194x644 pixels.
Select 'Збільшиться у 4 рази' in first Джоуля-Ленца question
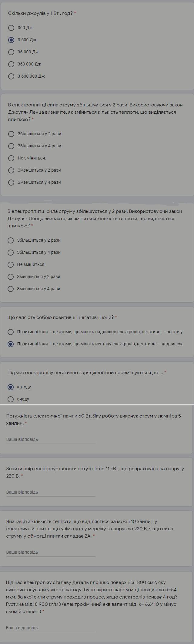point(11,146)
